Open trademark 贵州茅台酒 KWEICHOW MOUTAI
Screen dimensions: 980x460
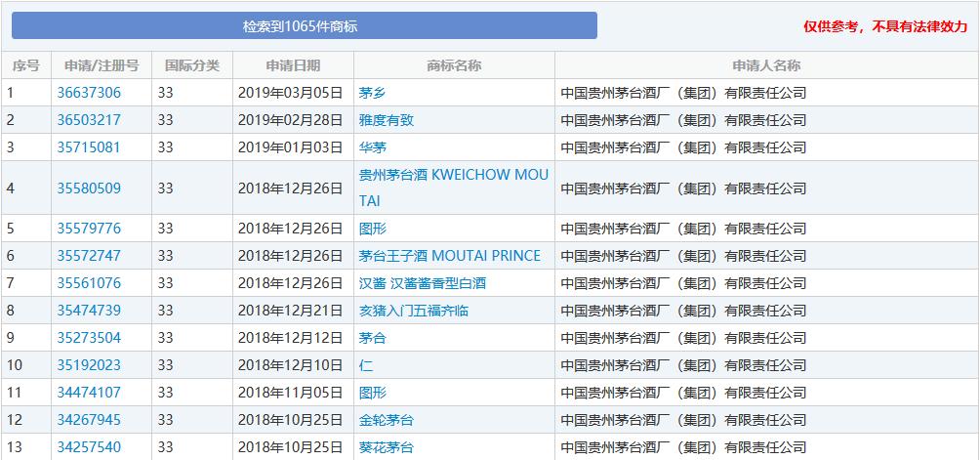[x=454, y=188]
